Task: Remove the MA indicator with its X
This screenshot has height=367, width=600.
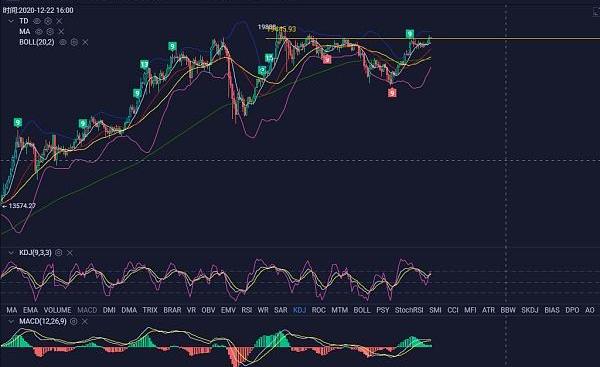Action: (x=61, y=31)
